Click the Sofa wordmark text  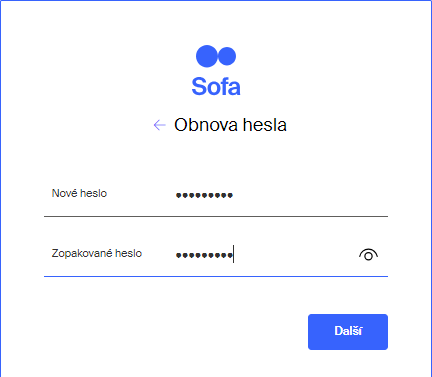click(216, 87)
